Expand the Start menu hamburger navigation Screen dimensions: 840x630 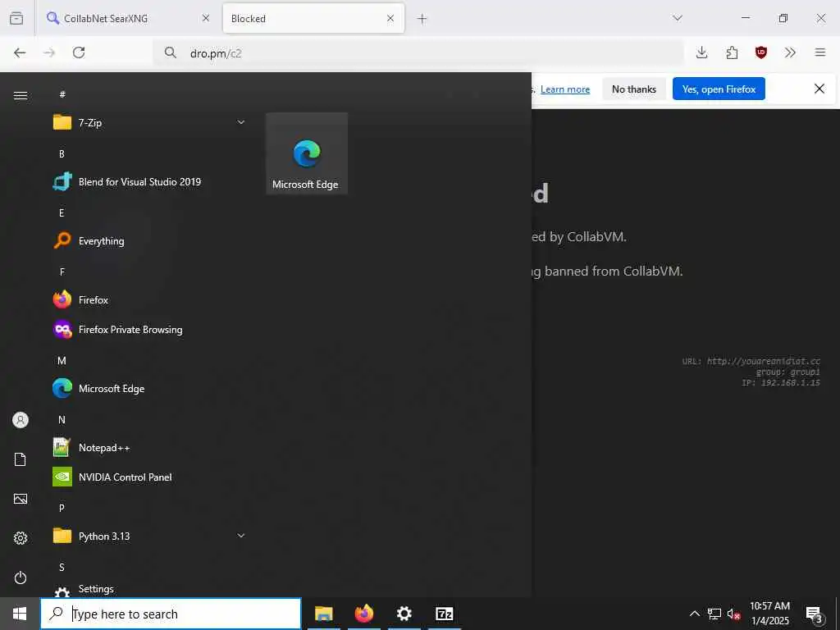coord(21,95)
